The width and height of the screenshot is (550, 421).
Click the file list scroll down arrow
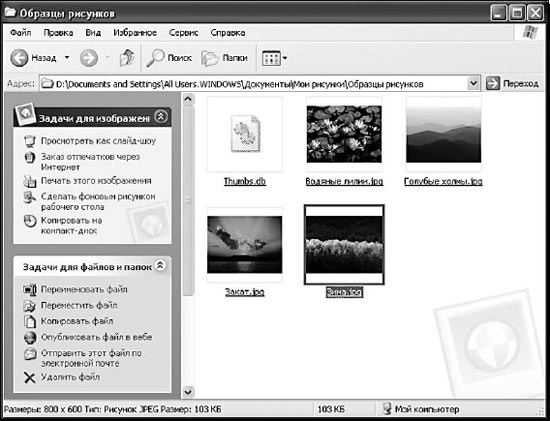[188, 392]
